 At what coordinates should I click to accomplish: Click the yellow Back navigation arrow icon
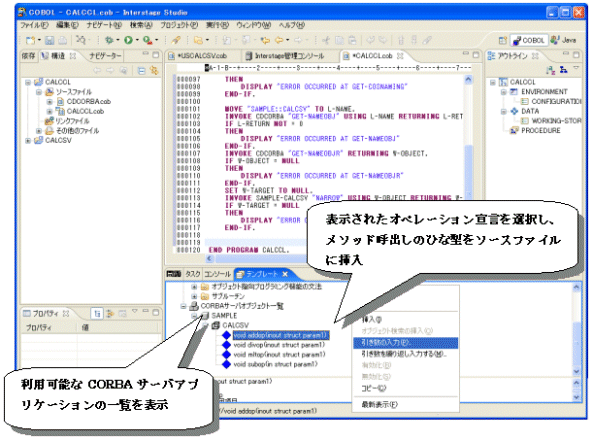[x=279, y=40]
